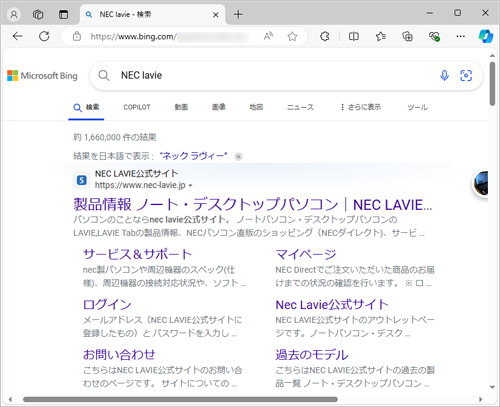This screenshot has height=407, width=500.
Task: Click the vertical scrollbar thumb
Action: pyautogui.click(x=492, y=84)
